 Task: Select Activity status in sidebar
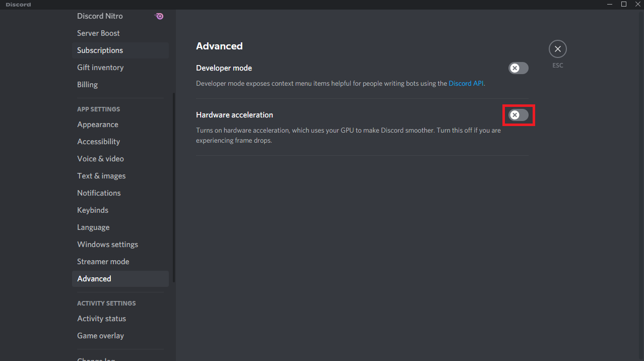click(x=102, y=319)
